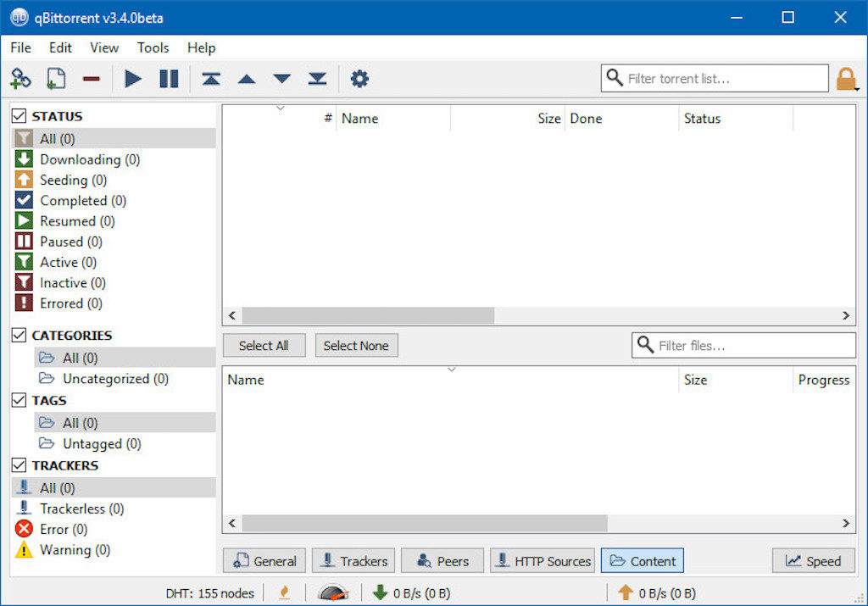Move torrent to top of queue
This screenshot has height=606, width=868.
click(211, 79)
